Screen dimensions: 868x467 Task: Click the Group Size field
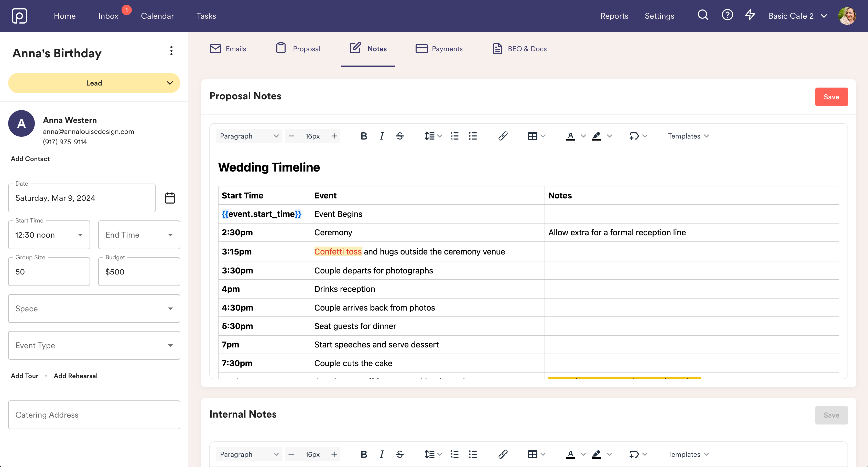49,272
